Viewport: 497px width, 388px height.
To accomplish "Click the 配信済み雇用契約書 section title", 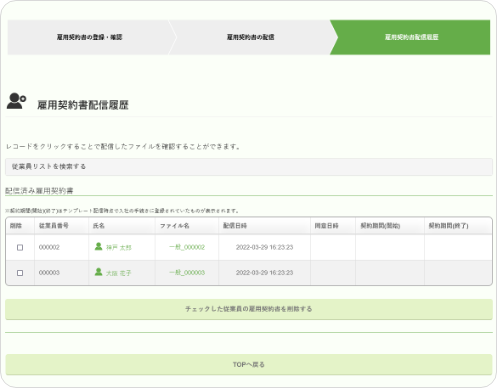I will pos(39,191).
